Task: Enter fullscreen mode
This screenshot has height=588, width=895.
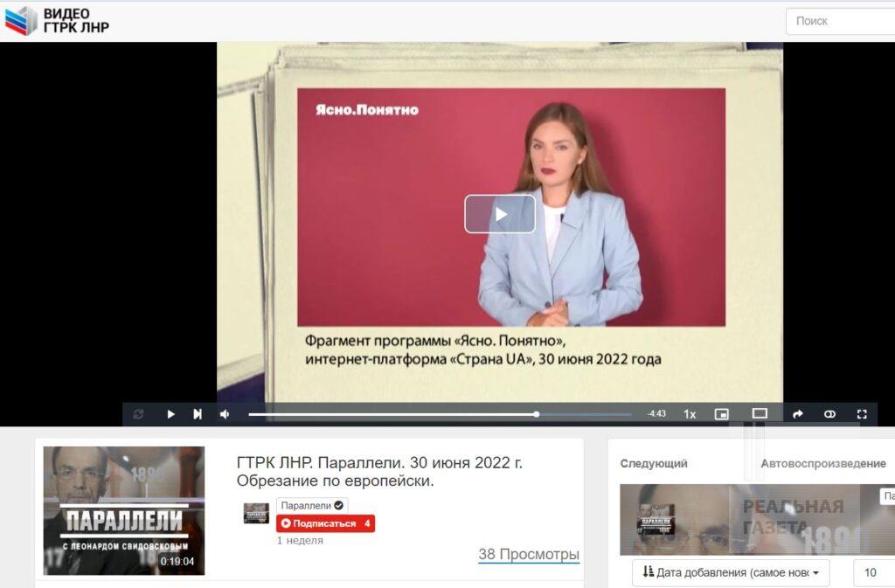Action: pos(862,414)
